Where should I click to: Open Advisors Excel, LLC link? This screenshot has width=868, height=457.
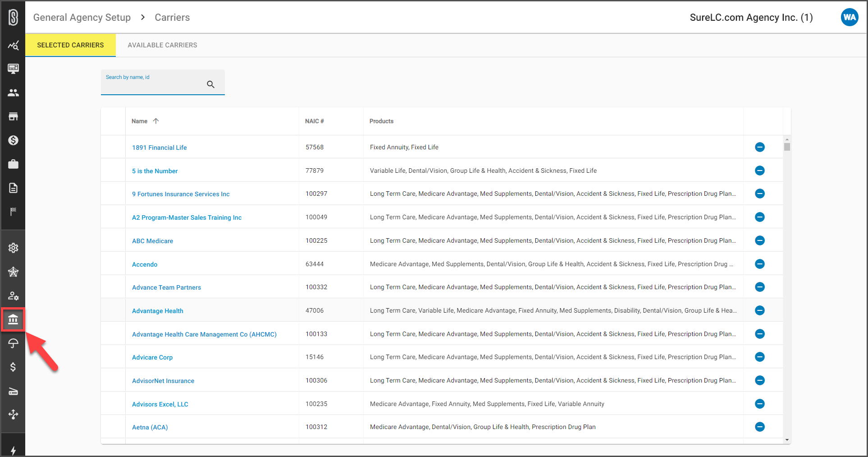pyautogui.click(x=160, y=404)
